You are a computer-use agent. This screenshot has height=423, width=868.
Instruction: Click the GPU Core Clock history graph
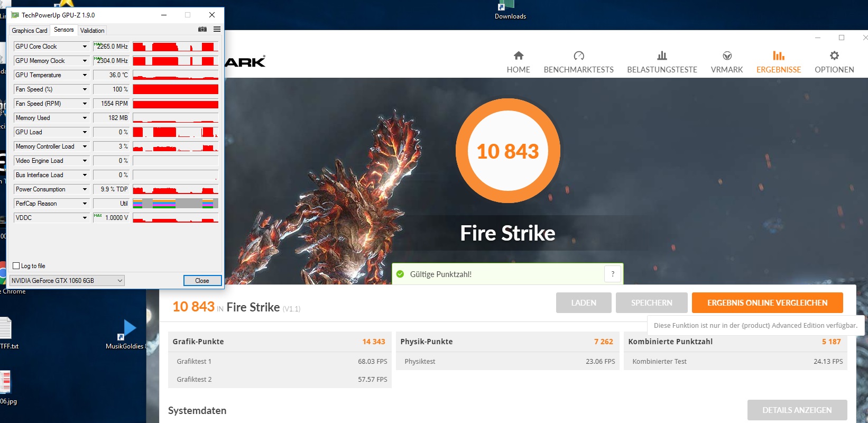176,47
